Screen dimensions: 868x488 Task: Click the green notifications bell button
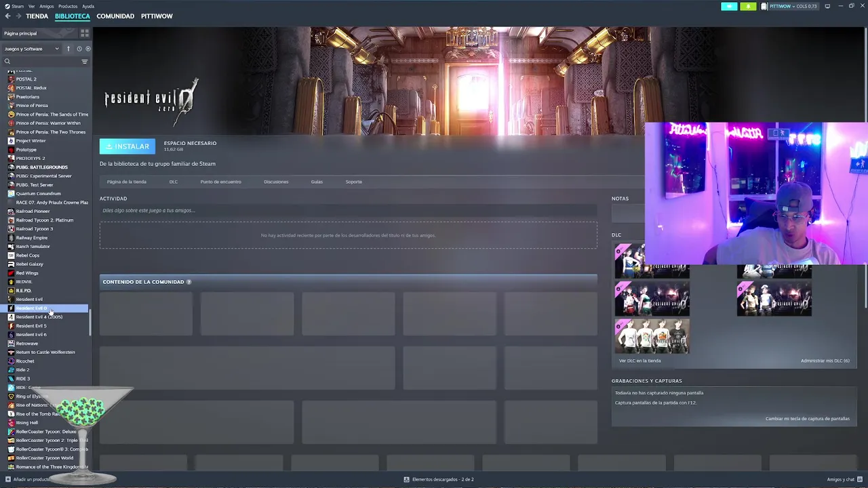pyautogui.click(x=748, y=6)
